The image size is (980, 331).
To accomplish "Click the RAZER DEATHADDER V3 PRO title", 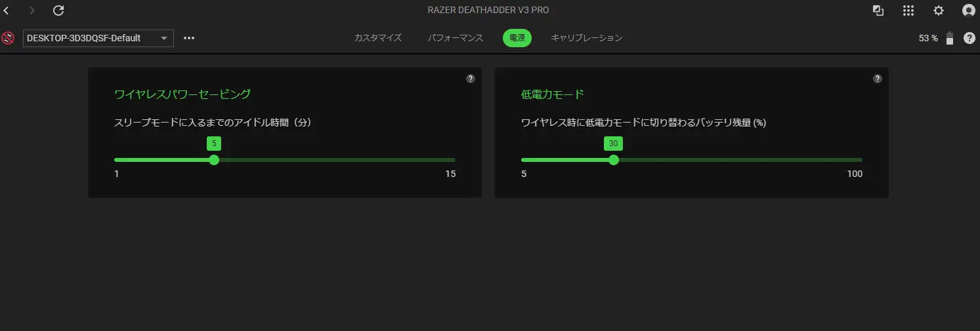I will (488, 10).
